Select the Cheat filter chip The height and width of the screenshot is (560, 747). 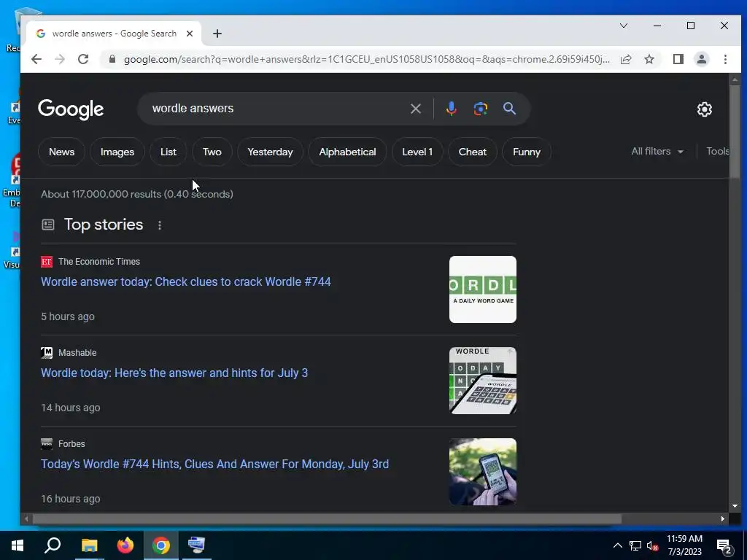pos(473,152)
